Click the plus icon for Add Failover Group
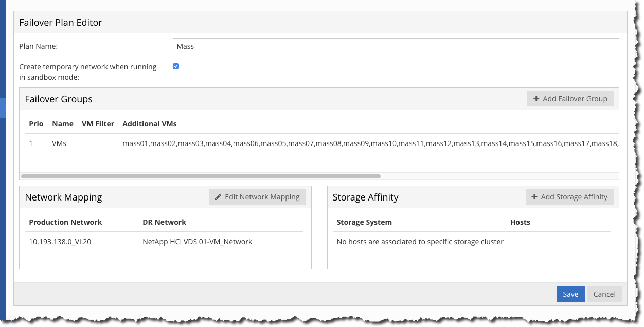The width and height of the screenshot is (644, 327). pos(536,99)
